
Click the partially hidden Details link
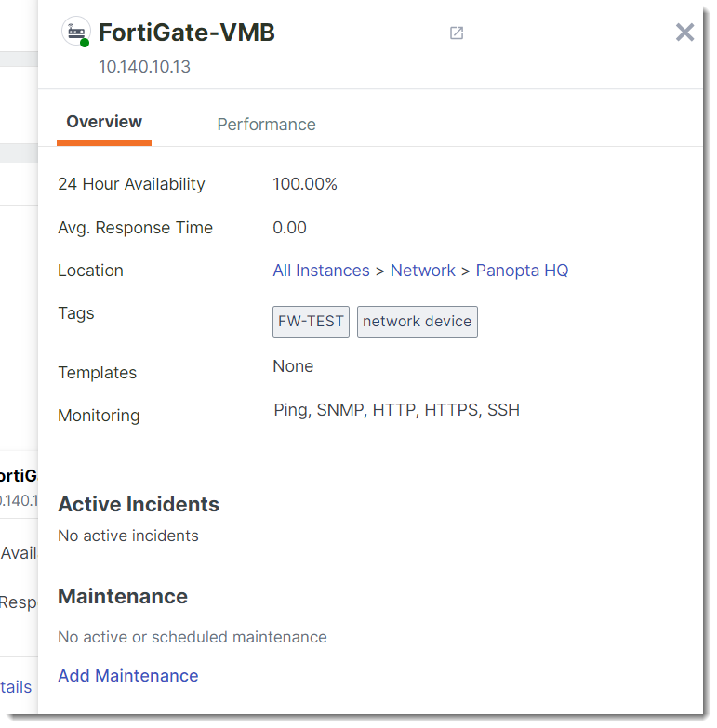(x=16, y=687)
